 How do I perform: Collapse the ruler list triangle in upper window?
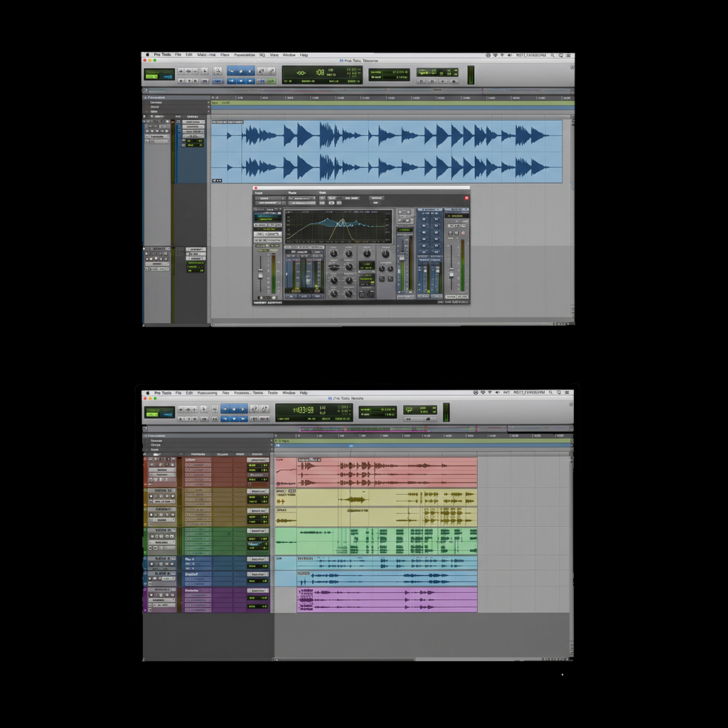[x=146, y=97]
